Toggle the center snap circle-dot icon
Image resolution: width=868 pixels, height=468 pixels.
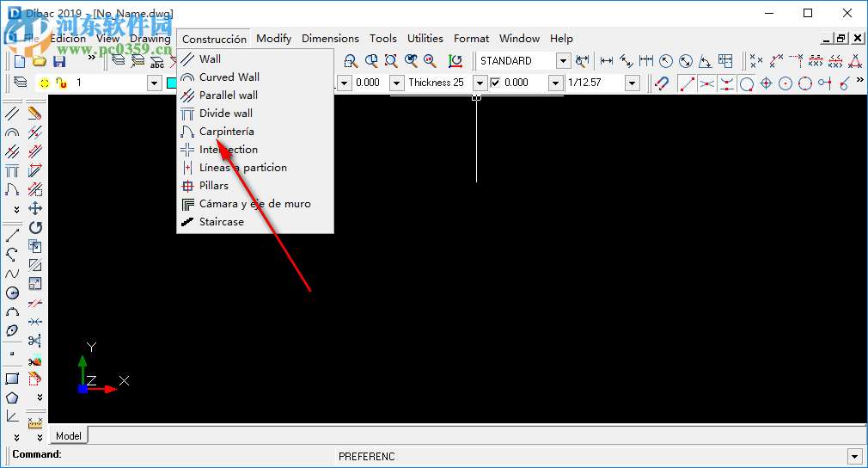click(785, 83)
